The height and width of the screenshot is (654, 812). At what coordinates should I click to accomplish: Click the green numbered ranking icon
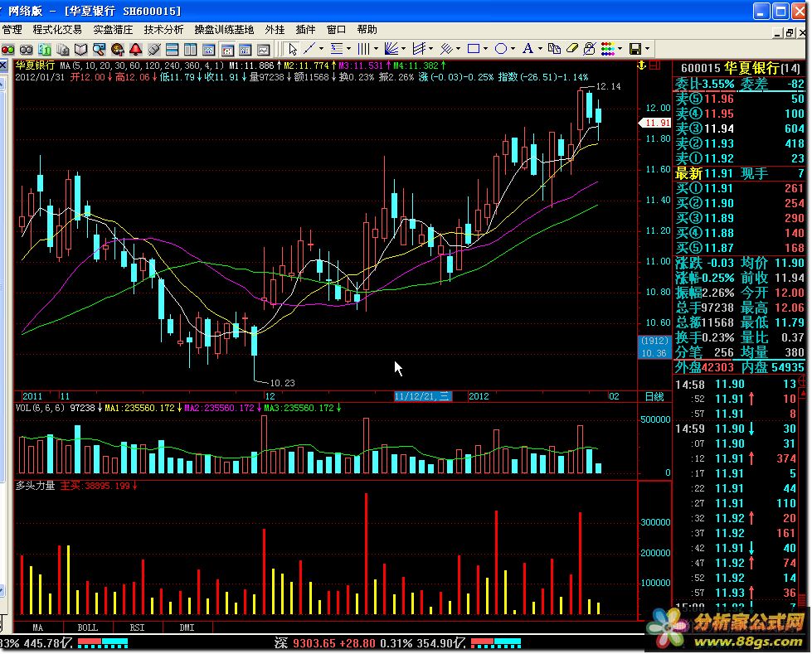(x=45, y=49)
